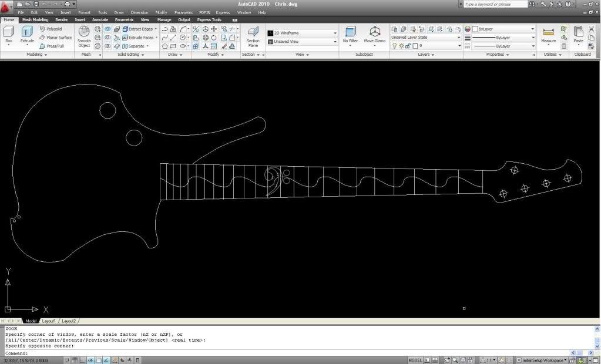
Task: Click the Planar Surface tool
Action: pyautogui.click(x=56, y=38)
